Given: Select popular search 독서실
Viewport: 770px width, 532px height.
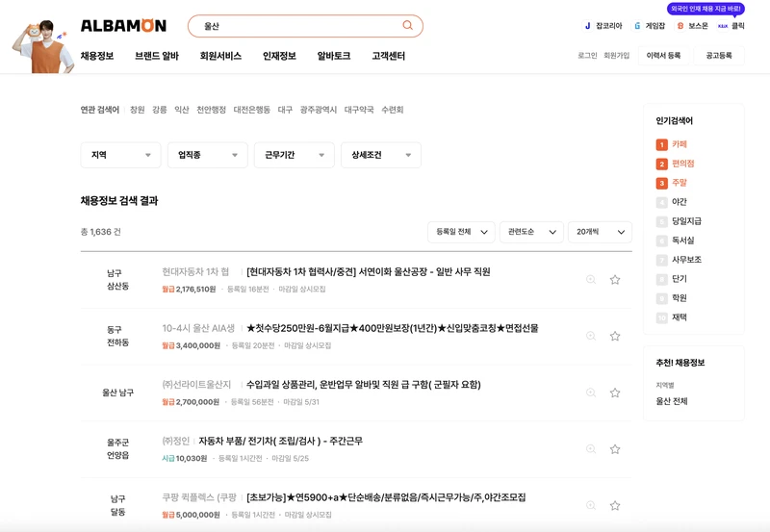Looking at the screenshot, I should (683, 240).
